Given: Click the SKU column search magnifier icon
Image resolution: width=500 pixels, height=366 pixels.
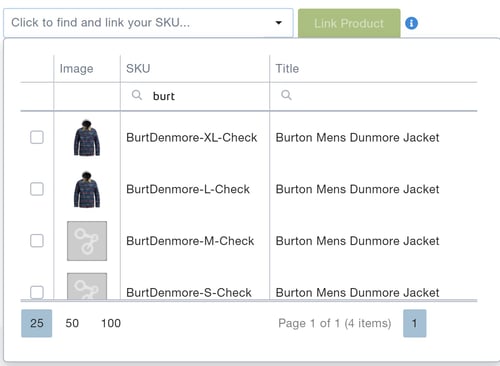Looking at the screenshot, I should (x=137, y=95).
